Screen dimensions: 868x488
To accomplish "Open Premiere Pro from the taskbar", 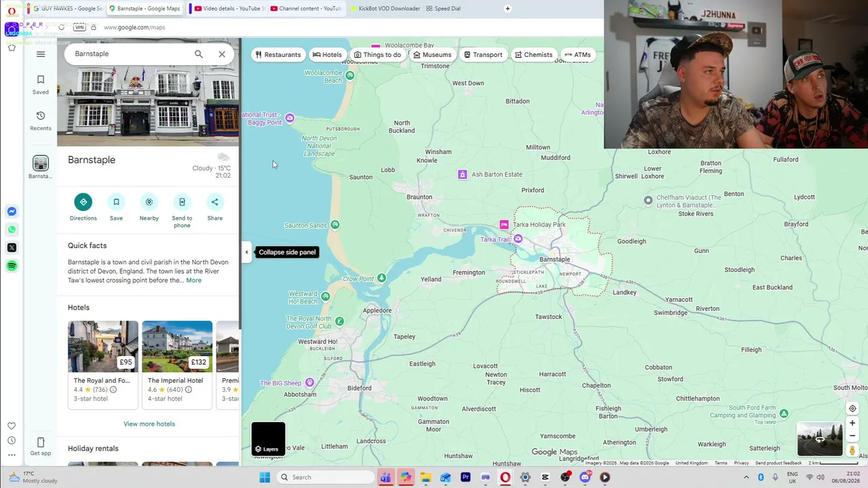I will point(465,477).
